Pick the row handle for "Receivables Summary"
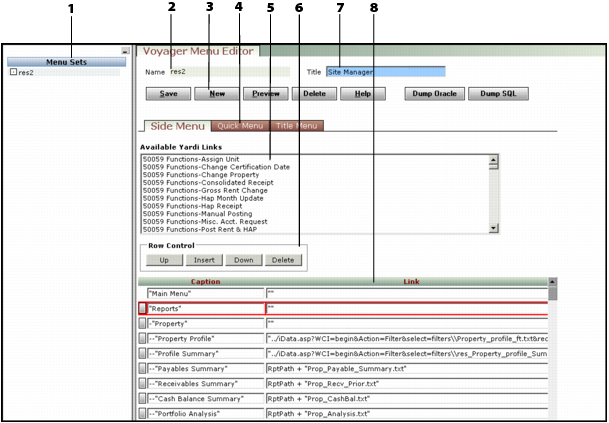 coord(142,384)
